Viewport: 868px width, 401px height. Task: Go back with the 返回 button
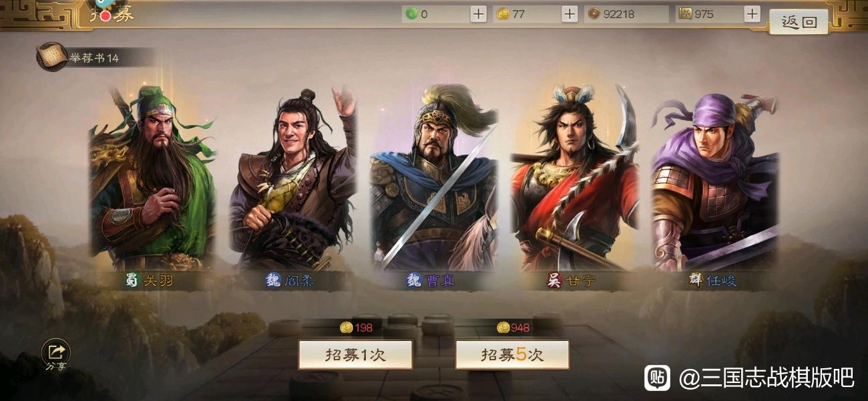(x=799, y=21)
